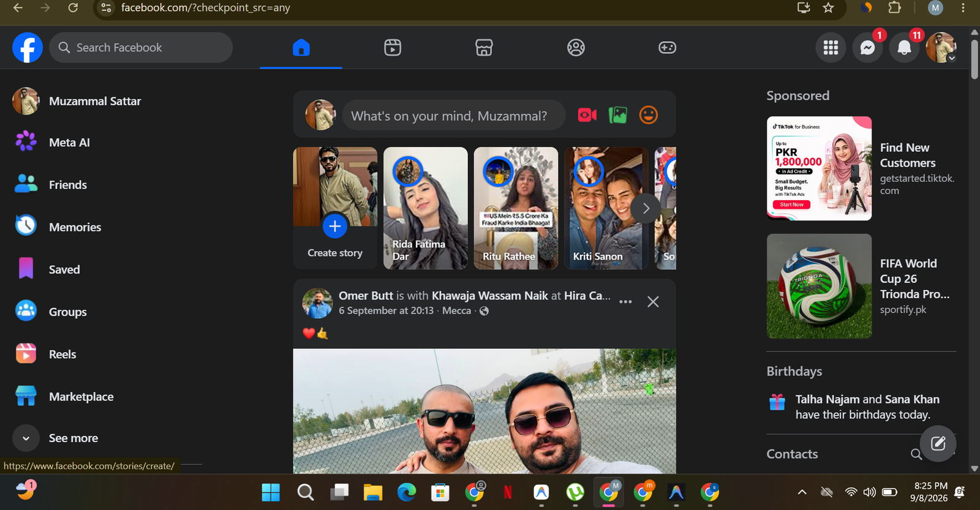Open the FIFA World Cup 26 ad

coord(861,286)
